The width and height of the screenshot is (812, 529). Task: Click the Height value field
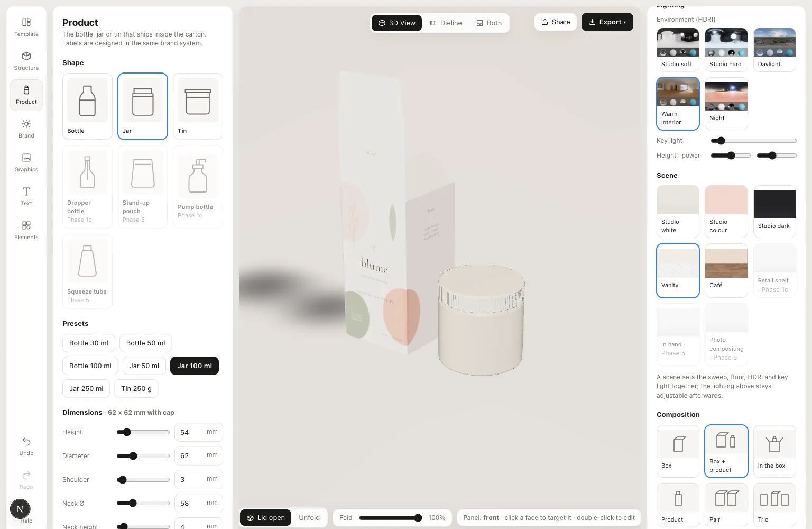[x=199, y=432]
